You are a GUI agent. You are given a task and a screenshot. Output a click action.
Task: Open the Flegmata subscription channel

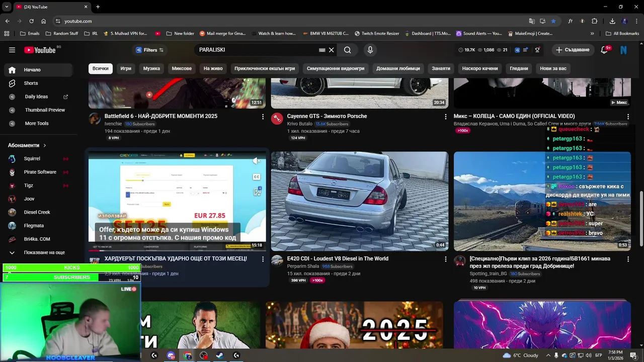coord(38,226)
